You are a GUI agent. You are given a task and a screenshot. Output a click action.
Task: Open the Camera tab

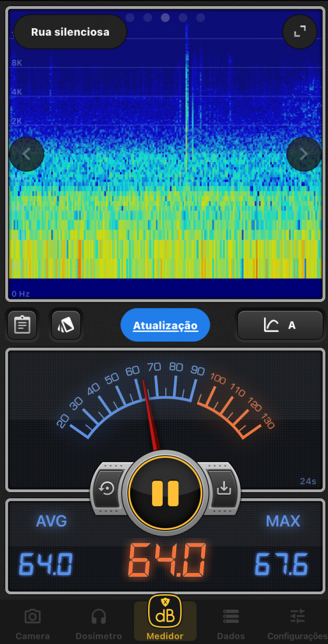click(x=33, y=623)
